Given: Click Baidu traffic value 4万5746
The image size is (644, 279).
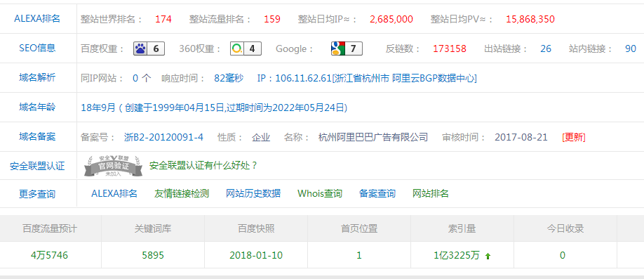Looking at the screenshot, I should pos(50,256).
